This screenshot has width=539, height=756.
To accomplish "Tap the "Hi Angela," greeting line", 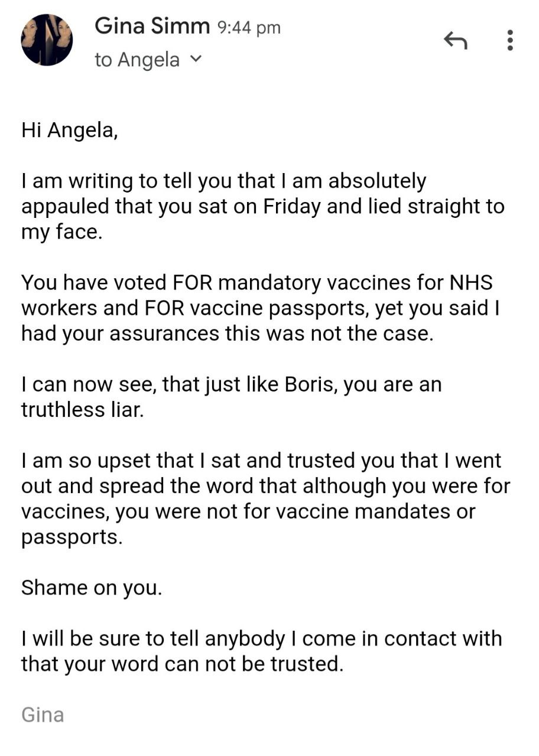I will (x=70, y=130).
